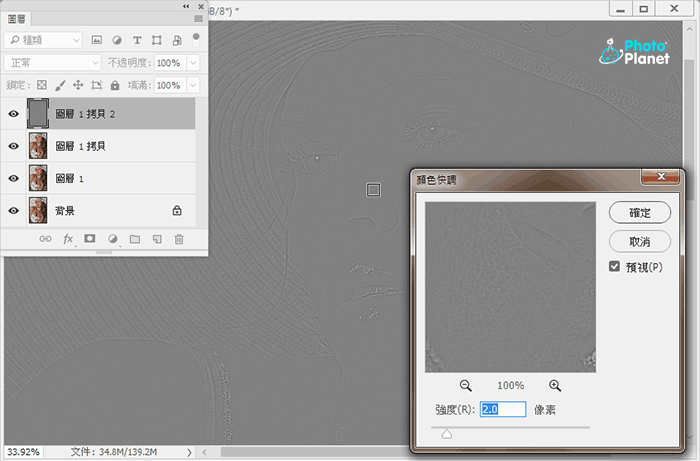700x461 pixels.
Task: Click 取消 button in High Pass dialog
Action: point(639,242)
